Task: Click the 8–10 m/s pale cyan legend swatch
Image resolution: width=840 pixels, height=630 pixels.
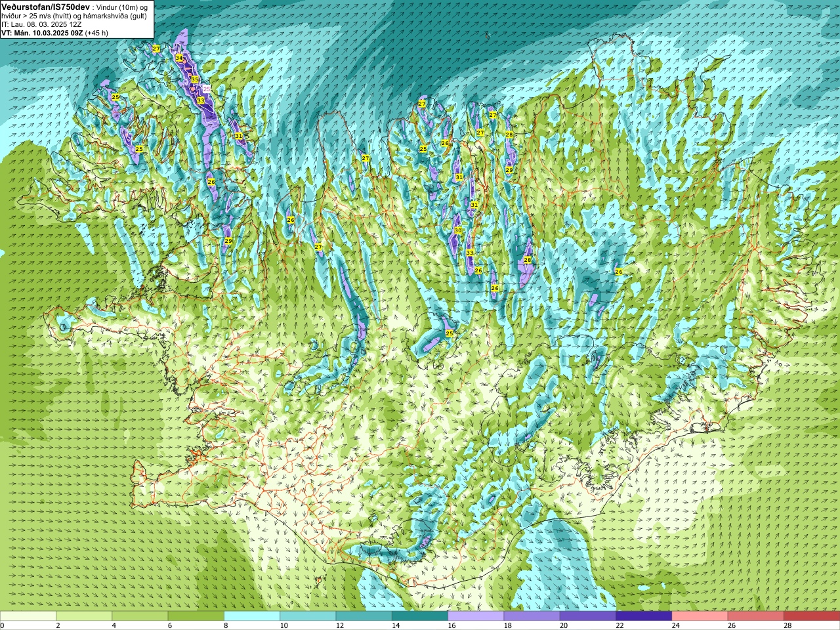Action: click(252, 616)
